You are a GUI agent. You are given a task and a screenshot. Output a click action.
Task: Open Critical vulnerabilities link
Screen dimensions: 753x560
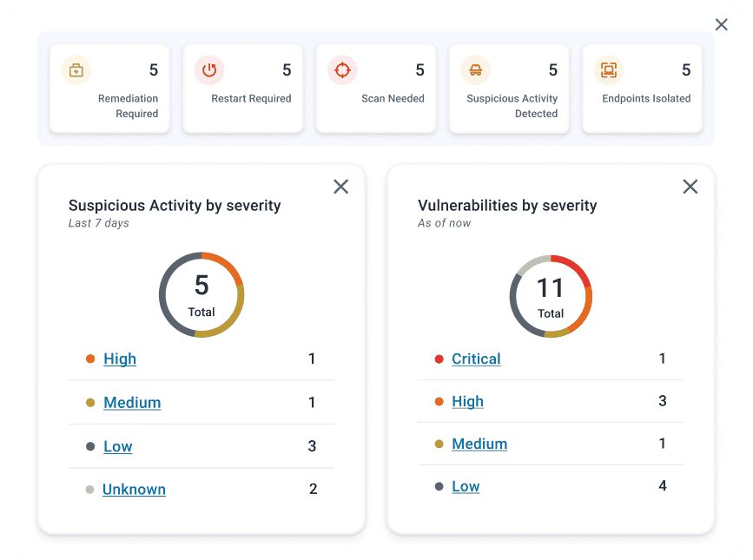[x=476, y=359]
